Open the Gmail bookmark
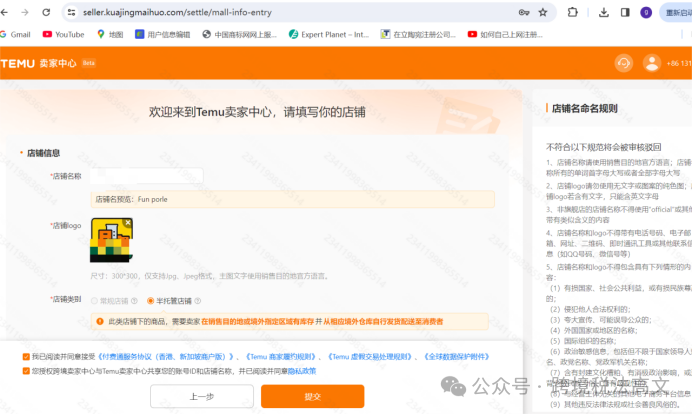Image resolution: width=692 pixels, height=414 pixels. (15, 34)
